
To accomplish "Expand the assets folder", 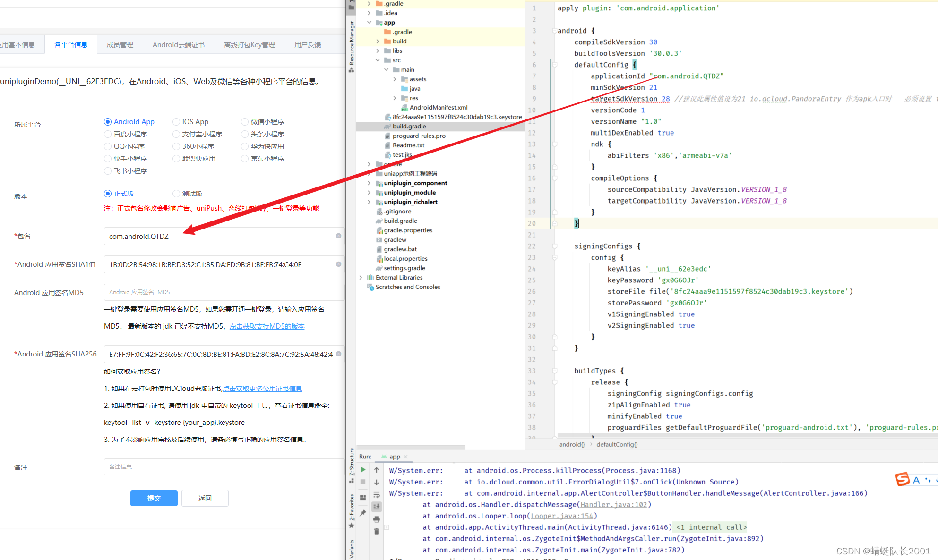I will click(x=395, y=79).
